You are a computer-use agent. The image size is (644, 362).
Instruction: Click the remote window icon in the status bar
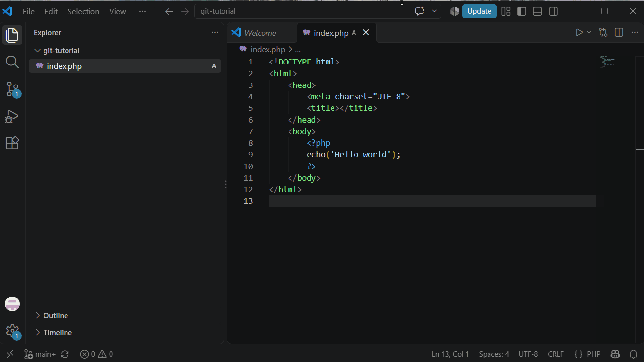(x=10, y=354)
